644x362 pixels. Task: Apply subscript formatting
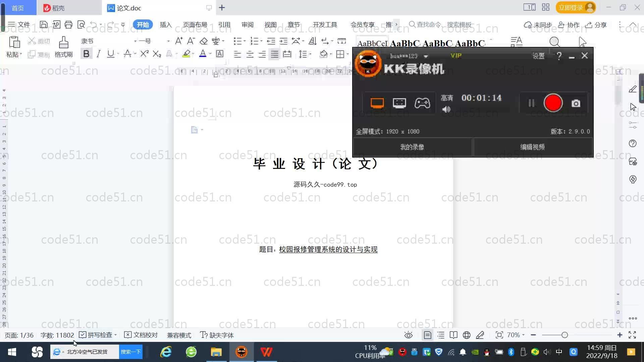157,54
